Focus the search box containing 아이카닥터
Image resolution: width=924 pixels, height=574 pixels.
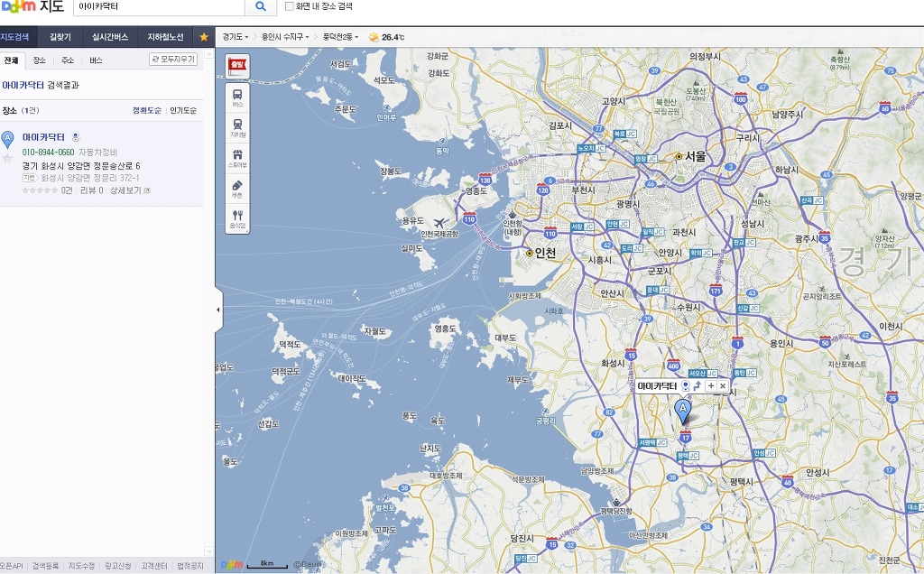pos(159,7)
